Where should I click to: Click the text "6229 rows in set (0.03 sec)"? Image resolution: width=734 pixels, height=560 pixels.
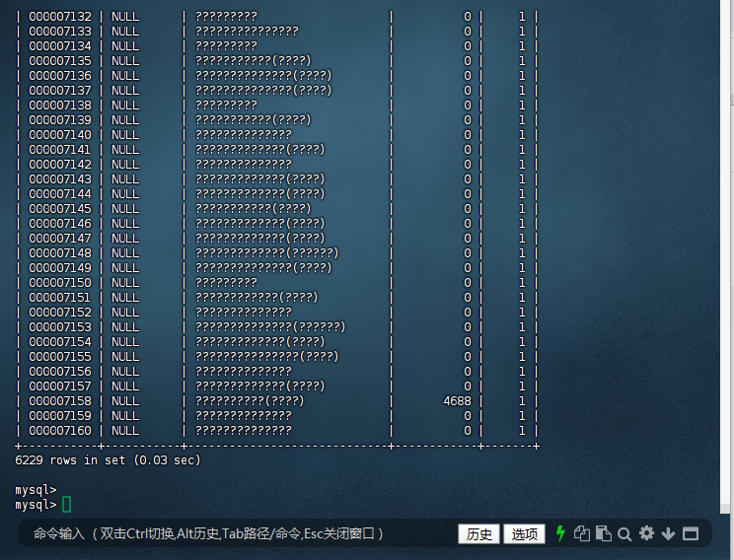pos(108,460)
